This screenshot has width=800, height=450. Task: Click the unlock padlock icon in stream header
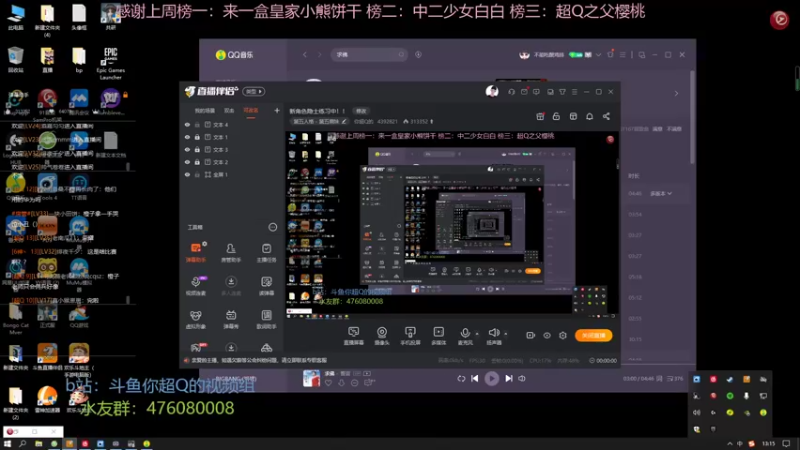tap(556, 116)
